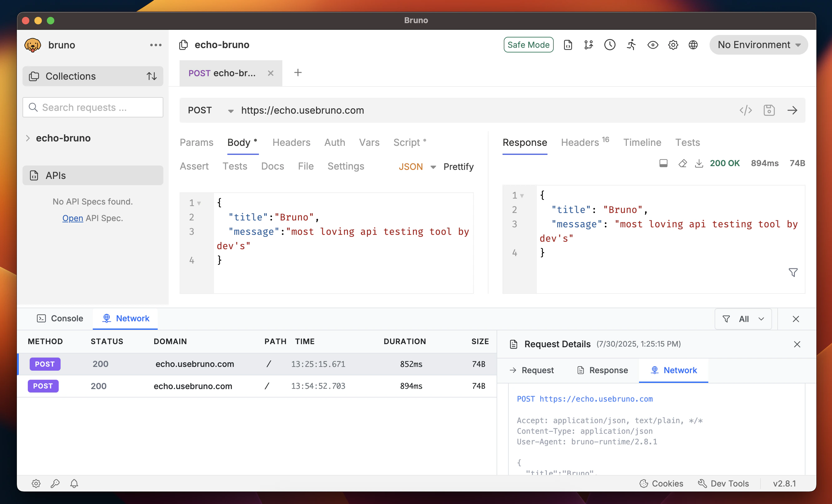Toggle the Safe Mode badge
This screenshot has height=504, width=832.
528,45
